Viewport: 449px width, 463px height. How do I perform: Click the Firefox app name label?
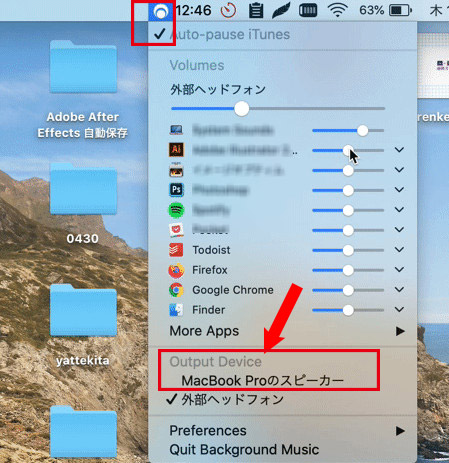(210, 270)
